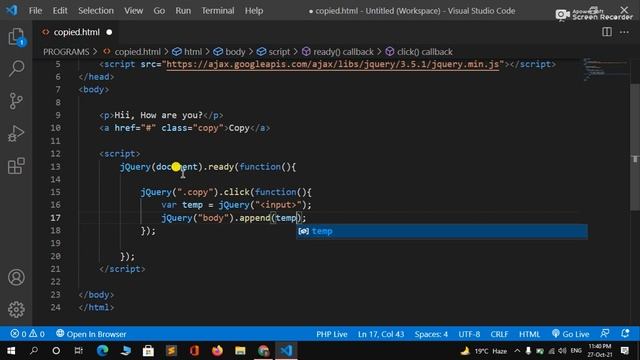Click the Windows Start button
Screen dimensions: 640x360
point(11,351)
